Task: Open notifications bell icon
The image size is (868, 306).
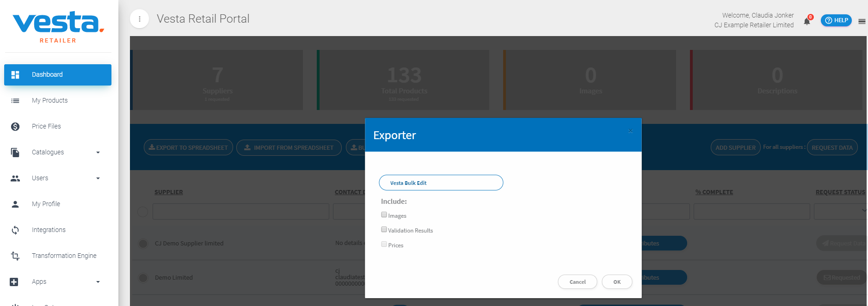Action: [x=807, y=21]
